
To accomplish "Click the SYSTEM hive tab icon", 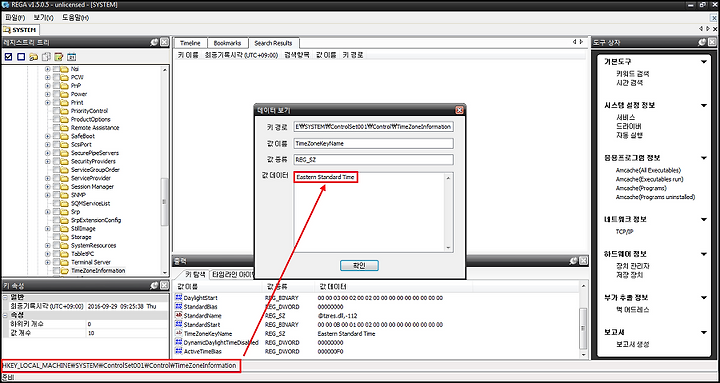I will [6, 29].
